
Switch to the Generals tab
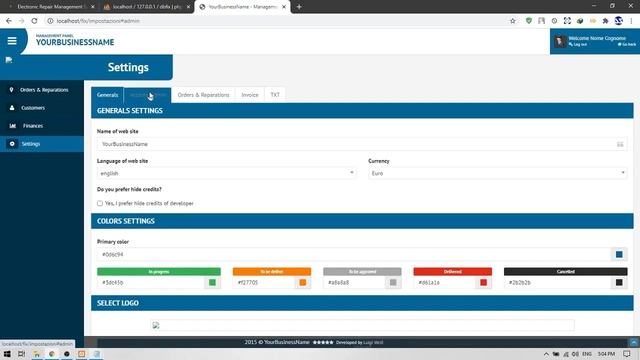pyautogui.click(x=107, y=95)
